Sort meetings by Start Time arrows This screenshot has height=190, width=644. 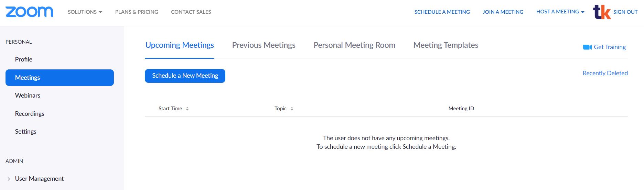click(187, 109)
